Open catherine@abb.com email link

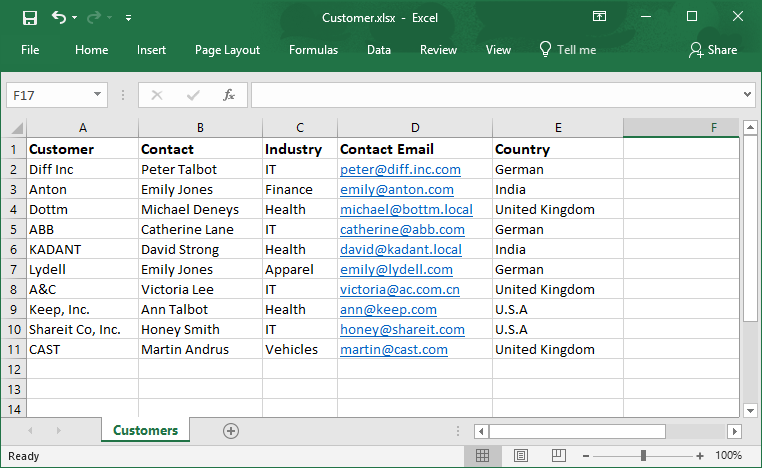pyautogui.click(x=402, y=229)
